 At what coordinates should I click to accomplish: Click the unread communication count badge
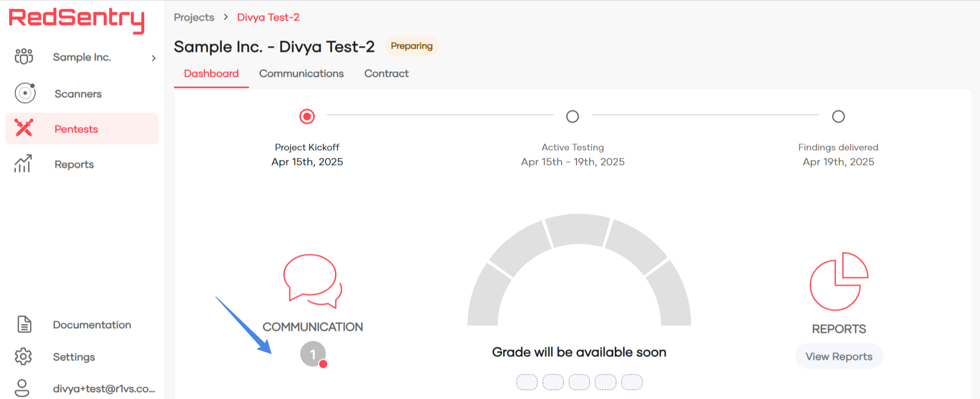click(313, 354)
